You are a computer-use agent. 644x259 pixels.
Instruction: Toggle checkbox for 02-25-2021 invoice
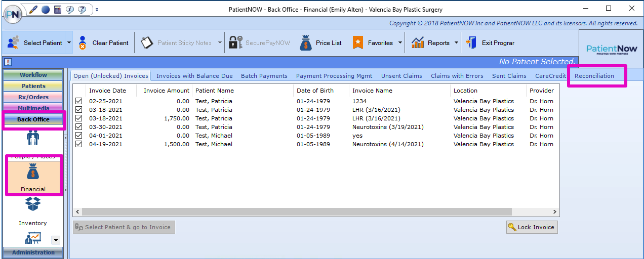(x=79, y=101)
